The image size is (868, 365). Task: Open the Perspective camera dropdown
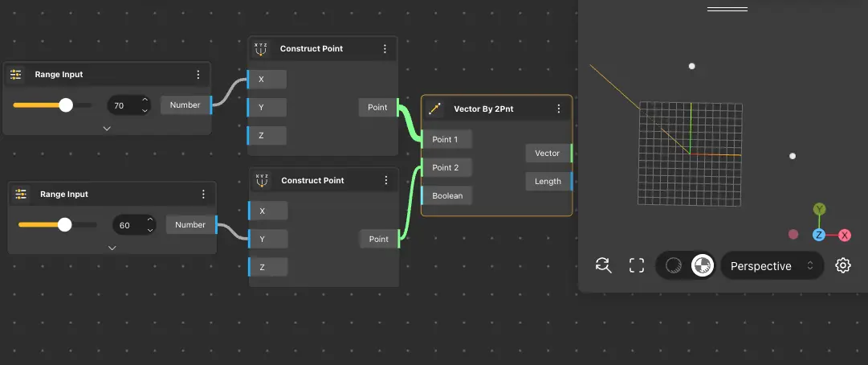pos(772,265)
